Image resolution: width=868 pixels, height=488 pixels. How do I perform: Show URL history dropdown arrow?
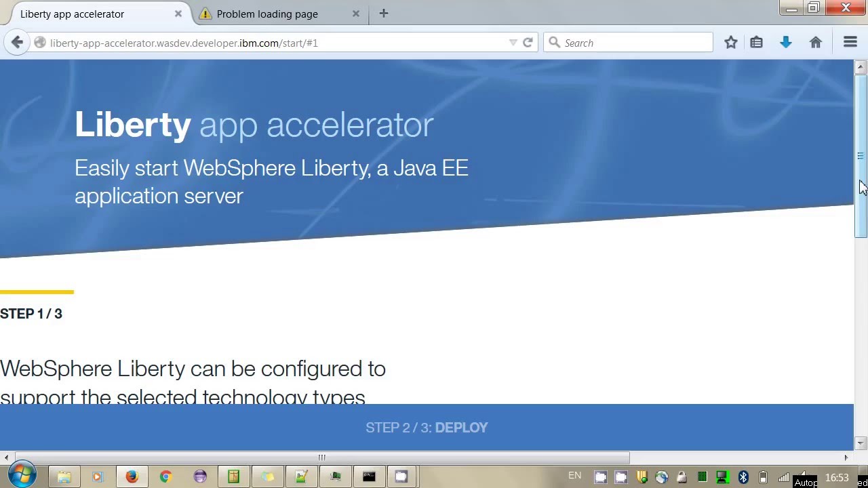tap(513, 43)
